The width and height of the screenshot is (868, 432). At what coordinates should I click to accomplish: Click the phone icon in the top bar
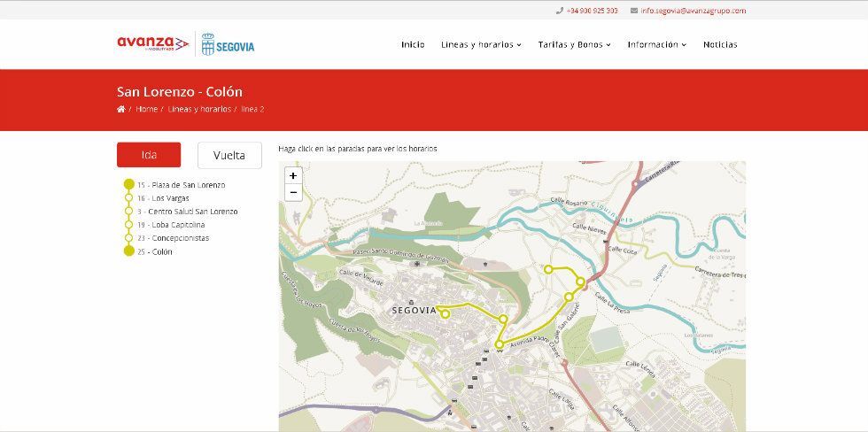pyautogui.click(x=559, y=11)
